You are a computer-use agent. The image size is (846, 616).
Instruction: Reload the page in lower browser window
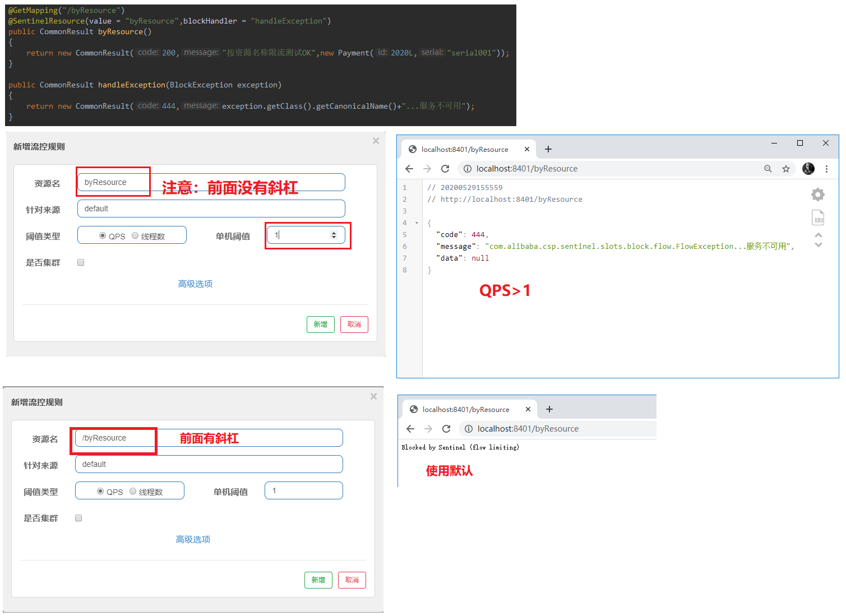click(446, 429)
